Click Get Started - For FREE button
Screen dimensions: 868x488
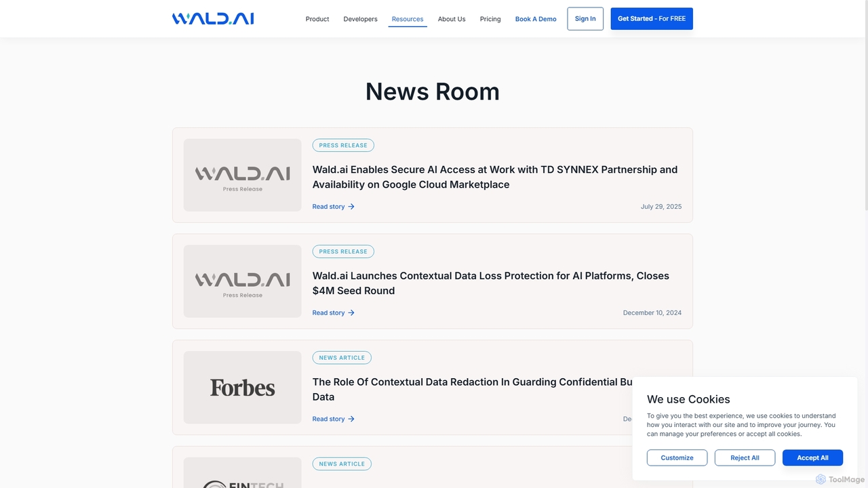(x=652, y=19)
